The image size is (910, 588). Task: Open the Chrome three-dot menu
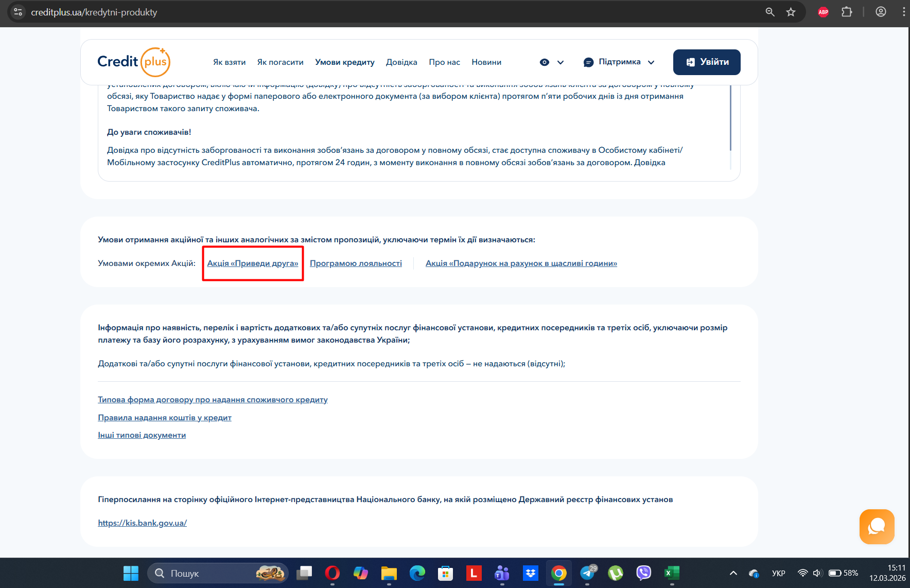(x=904, y=12)
